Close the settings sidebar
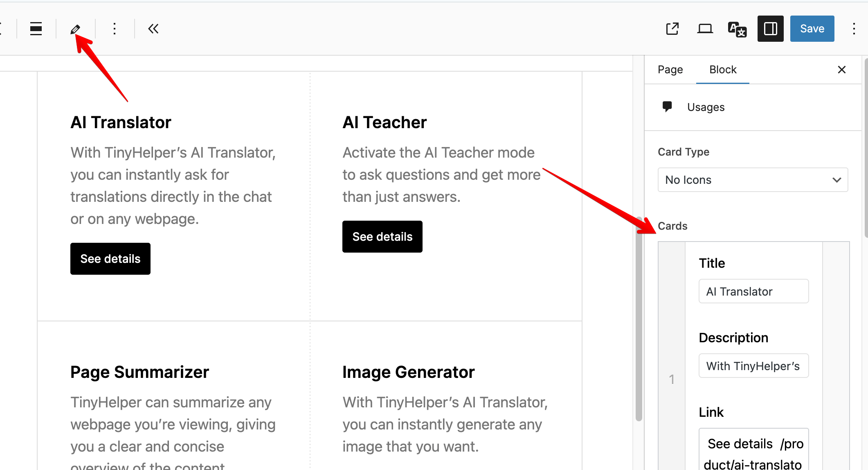 pyautogui.click(x=841, y=70)
